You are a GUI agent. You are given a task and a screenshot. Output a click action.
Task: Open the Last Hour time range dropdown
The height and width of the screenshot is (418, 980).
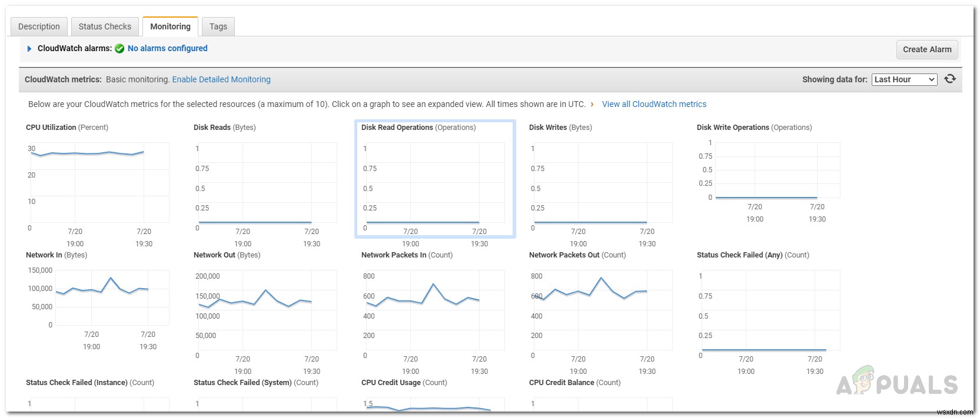(904, 79)
